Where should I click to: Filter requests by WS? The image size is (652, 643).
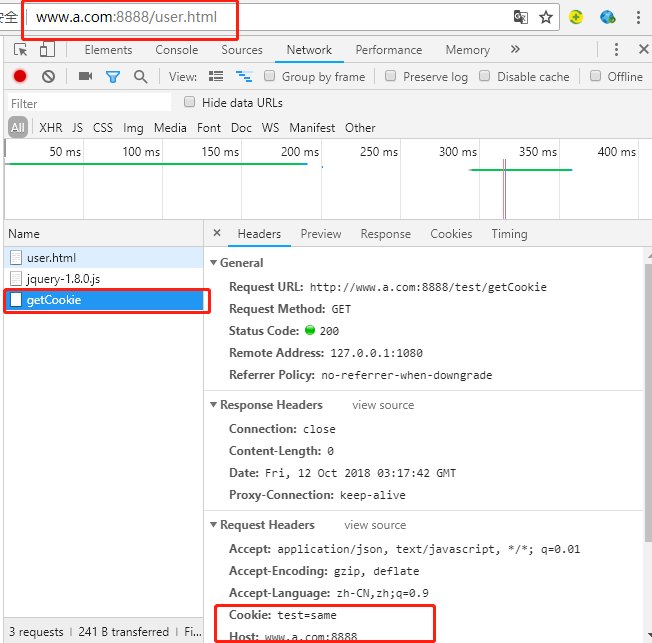[270, 128]
